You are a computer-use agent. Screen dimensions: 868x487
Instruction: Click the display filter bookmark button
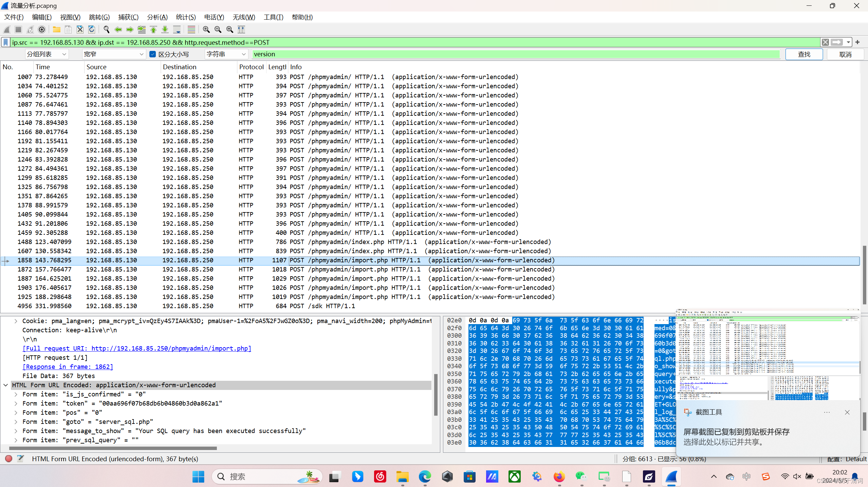click(x=6, y=42)
